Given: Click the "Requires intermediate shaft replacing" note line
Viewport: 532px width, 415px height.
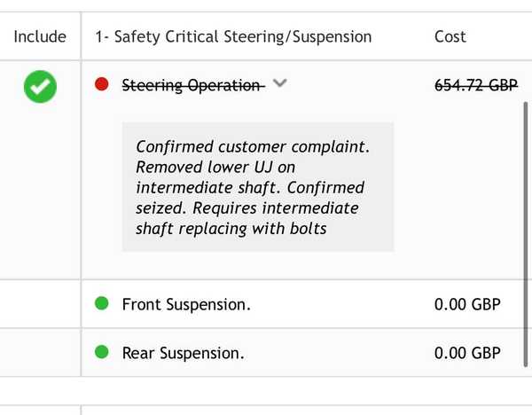Looking at the screenshot, I should pyautogui.click(x=248, y=208).
